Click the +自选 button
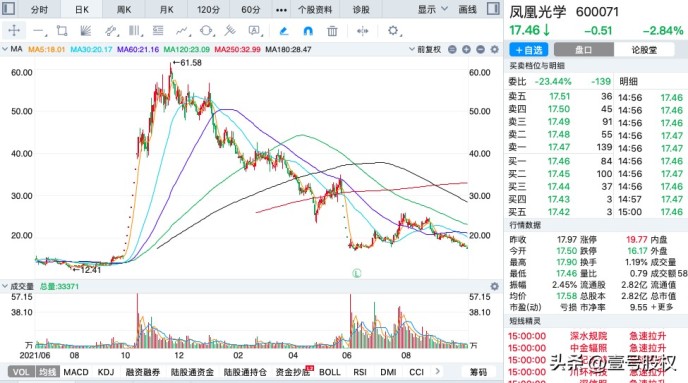Screen dimensions: 688x383 click(x=529, y=50)
